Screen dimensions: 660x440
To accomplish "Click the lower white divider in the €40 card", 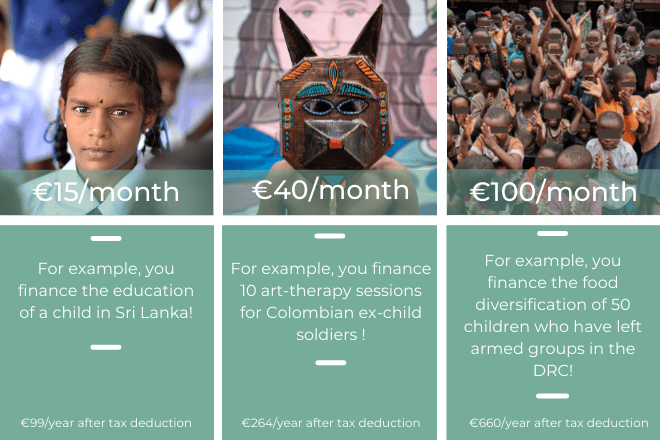I will point(330,362).
